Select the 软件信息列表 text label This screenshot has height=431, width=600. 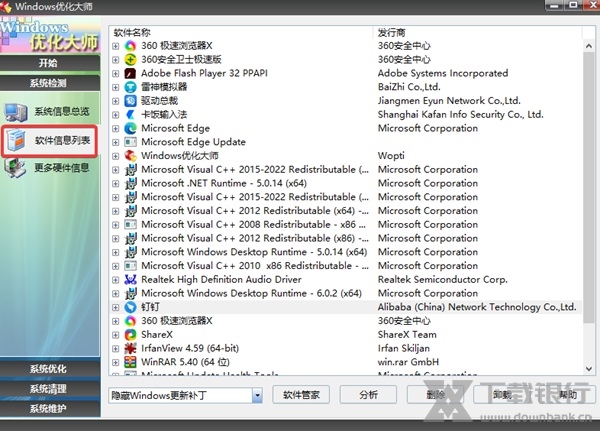62,140
